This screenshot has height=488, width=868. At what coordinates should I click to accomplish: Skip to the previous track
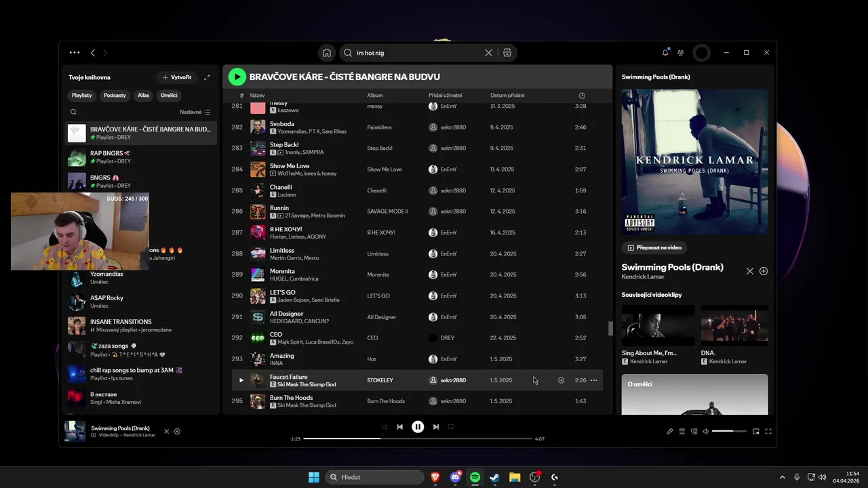point(400,427)
